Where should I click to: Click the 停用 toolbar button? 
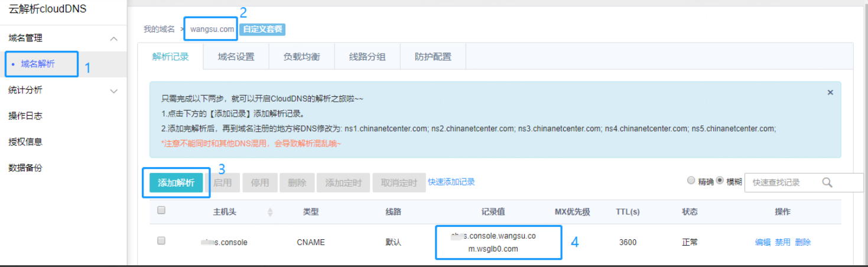[x=260, y=183]
